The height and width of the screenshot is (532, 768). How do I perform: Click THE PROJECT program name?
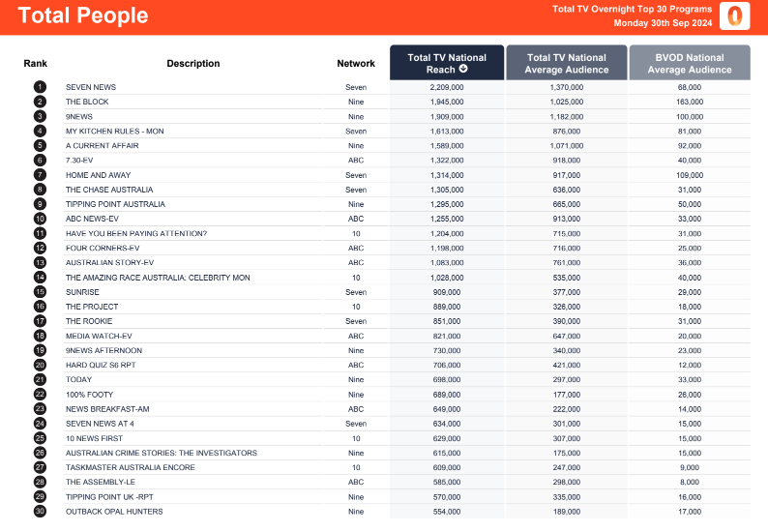(92, 307)
